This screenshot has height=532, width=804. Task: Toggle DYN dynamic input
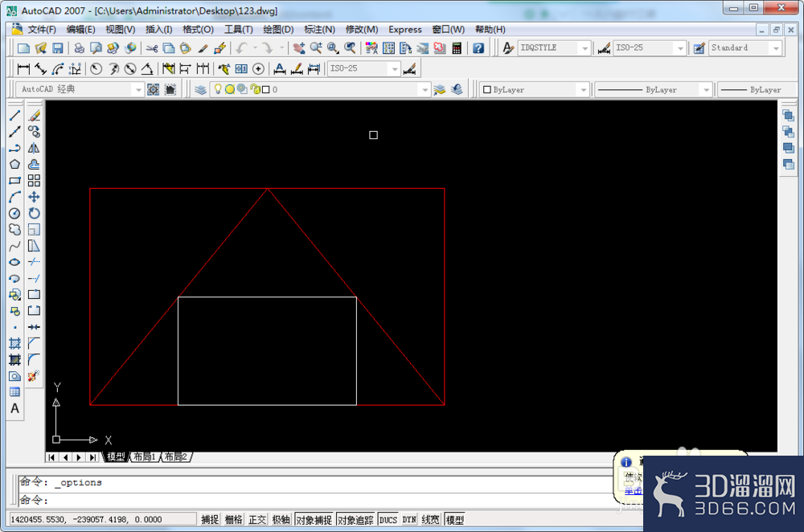click(409, 520)
